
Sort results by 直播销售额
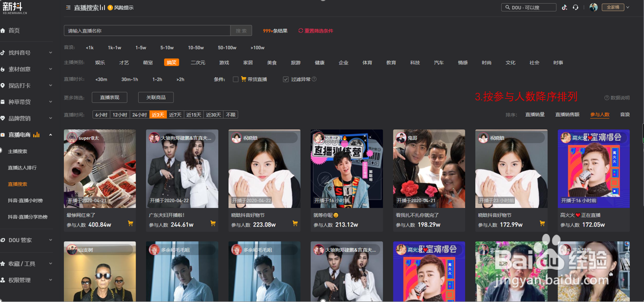(567, 115)
